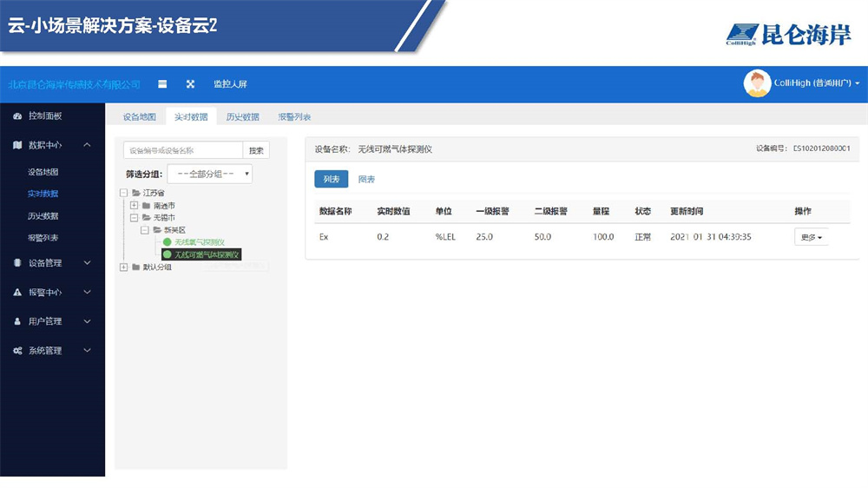Click the 搜索 search button
The image size is (868, 488).
255,150
